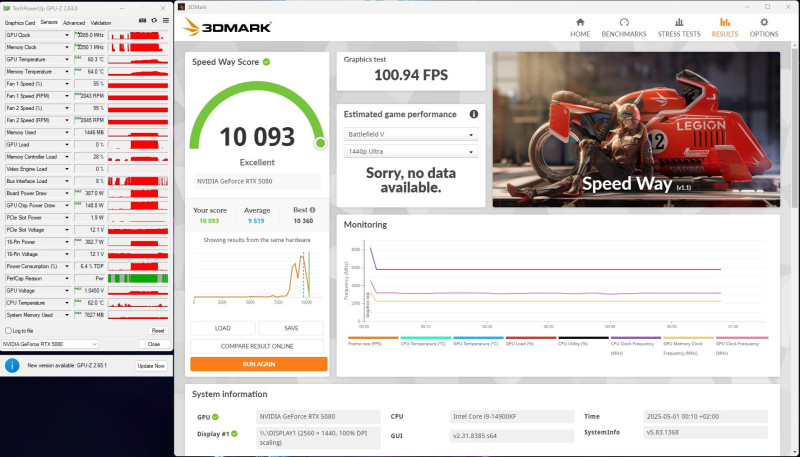
Task: Open the GPU selector NVIDIA GeForce RTX 5080
Action: (x=49, y=344)
